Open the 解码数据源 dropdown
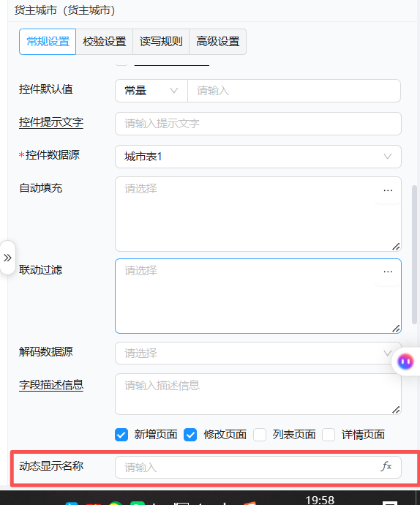The width and height of the screenshot is (420, 505). (258, 353)
